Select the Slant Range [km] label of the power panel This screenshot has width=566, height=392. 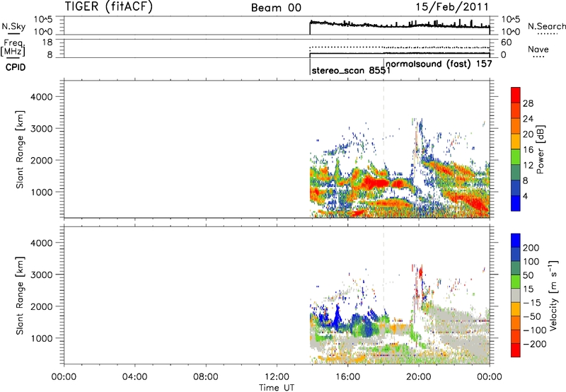(20, 149)
